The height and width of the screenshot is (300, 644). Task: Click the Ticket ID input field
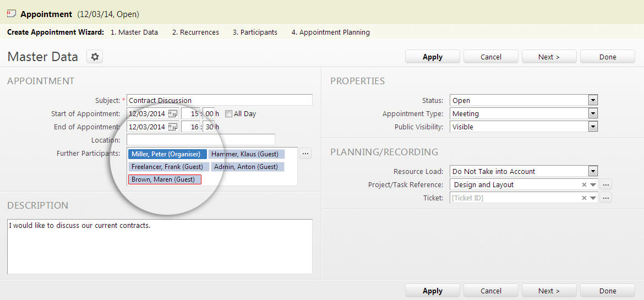pos(515,198)
